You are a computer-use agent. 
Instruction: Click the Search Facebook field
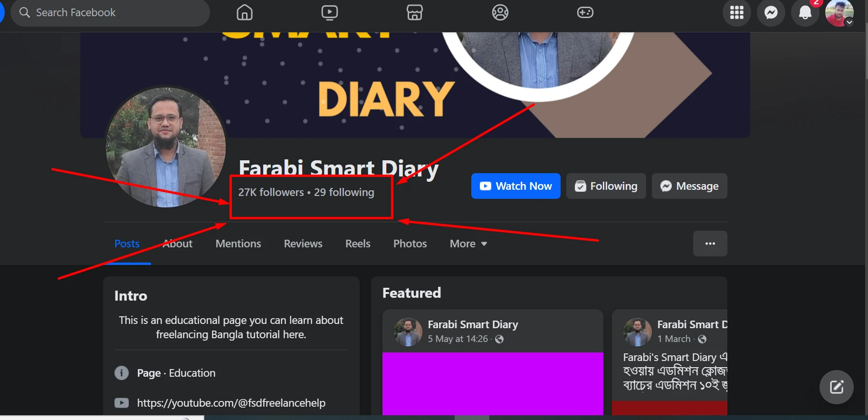(110, 12)
